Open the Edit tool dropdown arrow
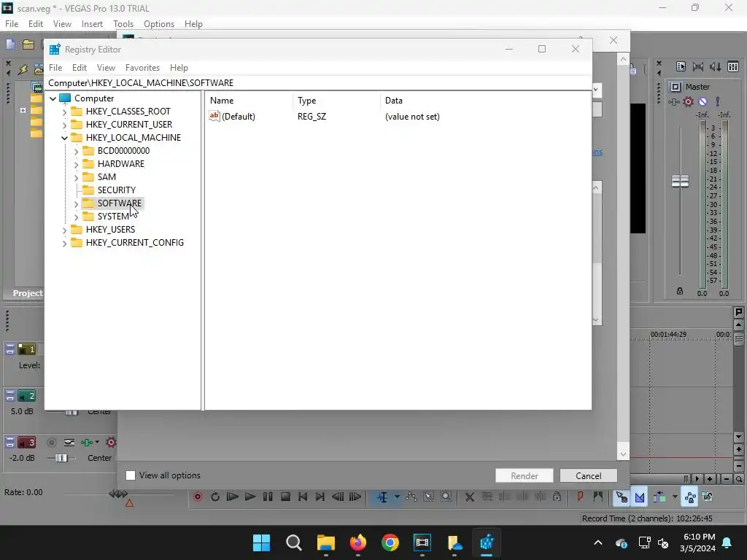 [396, 497]
